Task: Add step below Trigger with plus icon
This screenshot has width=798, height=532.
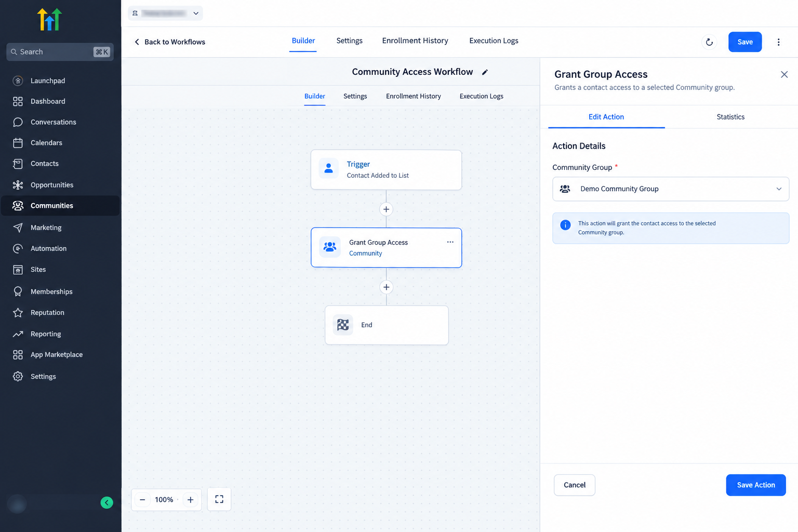Action: coord(386,209)
